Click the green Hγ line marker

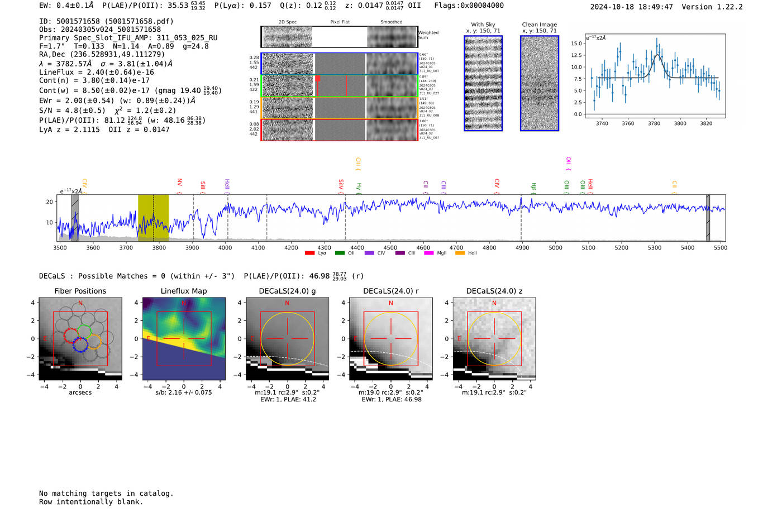click(359, 188)
